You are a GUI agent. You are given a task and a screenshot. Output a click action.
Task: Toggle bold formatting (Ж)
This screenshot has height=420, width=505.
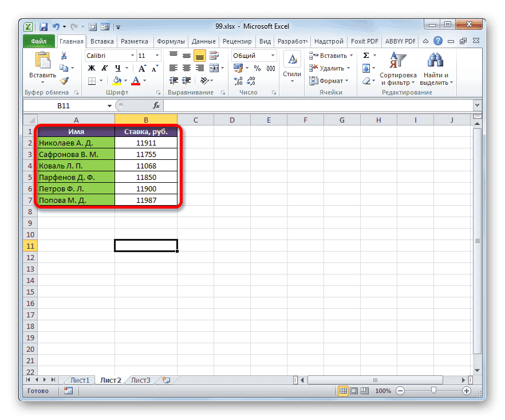[92, 68]
